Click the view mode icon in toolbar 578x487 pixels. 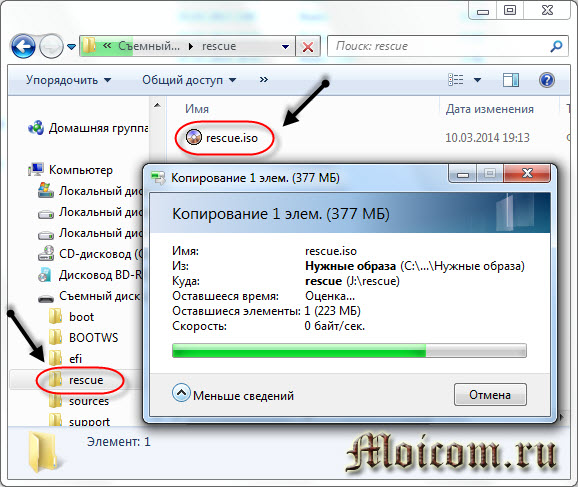456,80
